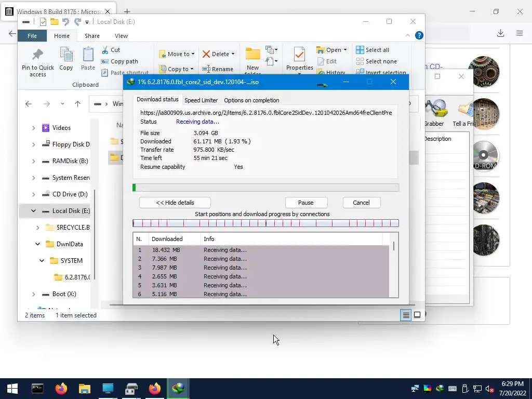The width and height of the screenshot is (532, 399).
Task: Switch to large icons view in status bar
Action: pos(417,315)
